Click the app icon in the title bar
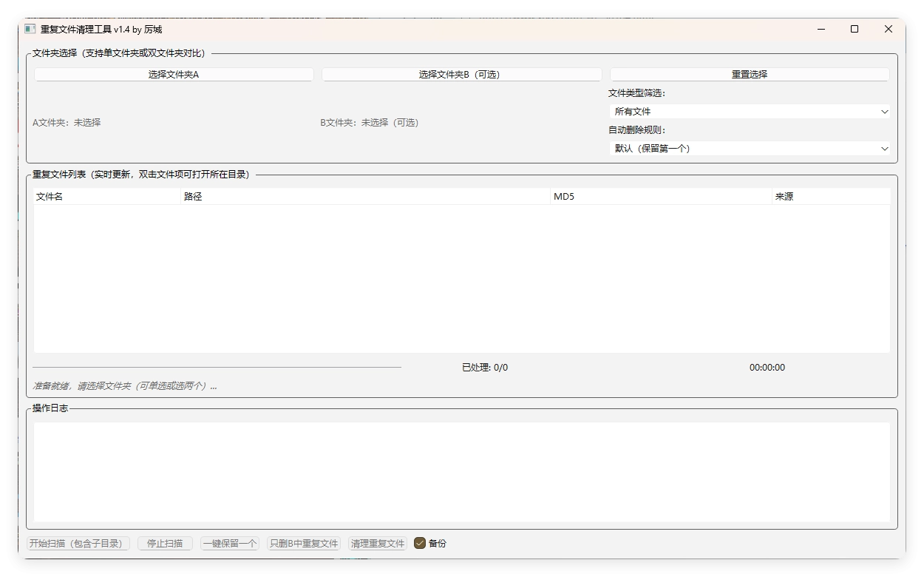This screenshot has height=577, width=924. coord(30,29)
